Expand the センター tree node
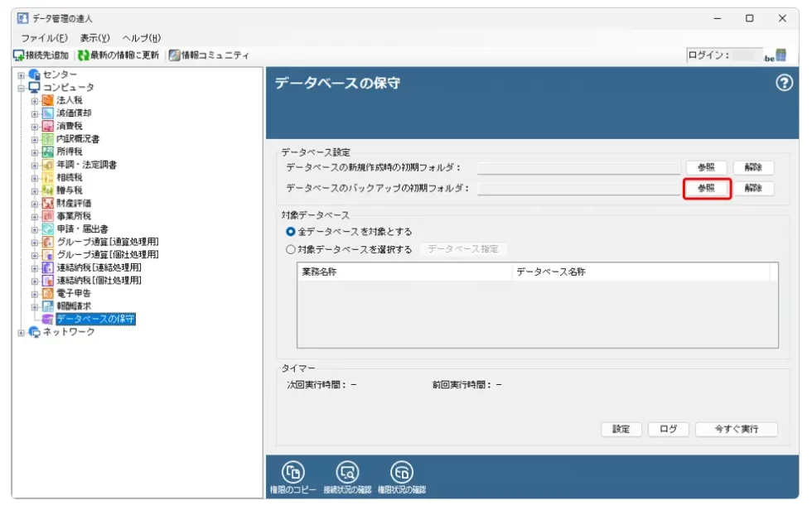Image resolution: width=812 pixels, height=510 pixels. pyautogui.click(x=22, y=75)
